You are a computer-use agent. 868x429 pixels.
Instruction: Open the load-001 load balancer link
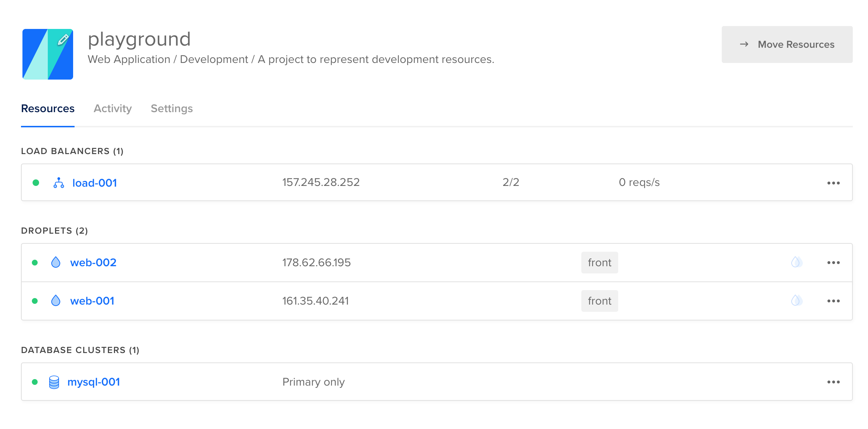click(x=94, y=183)
